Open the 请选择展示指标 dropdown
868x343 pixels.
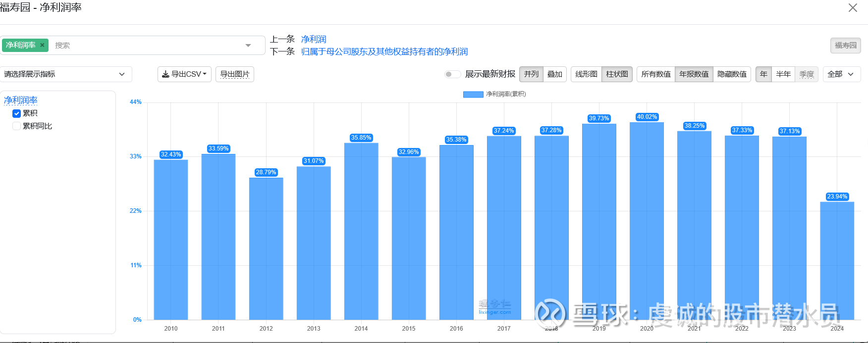pyautogui.click(x=65, y=74)
